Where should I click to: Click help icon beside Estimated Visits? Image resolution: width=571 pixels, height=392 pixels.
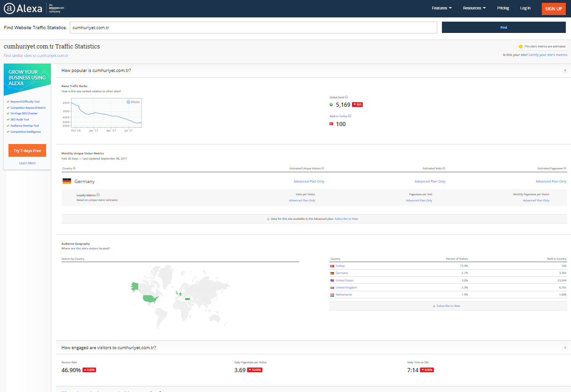(444, 168)
